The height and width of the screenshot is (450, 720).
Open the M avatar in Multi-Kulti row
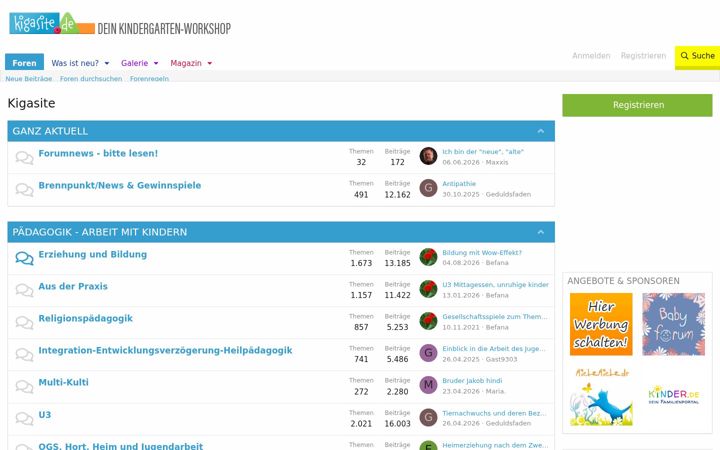pos(428,385)
